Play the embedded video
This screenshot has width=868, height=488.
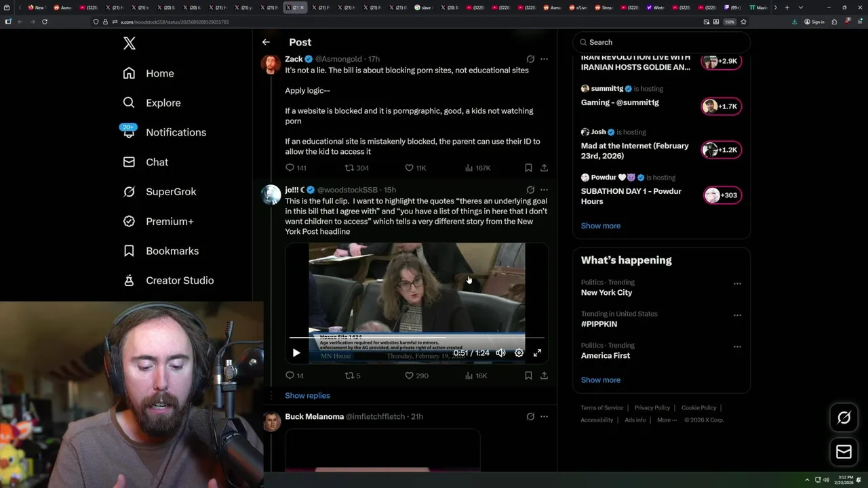296,353
